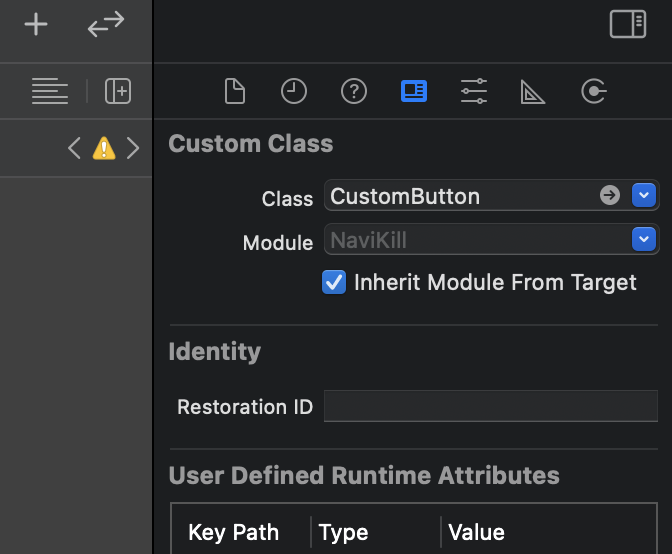Click the yellow warning issue icon
Screen dimensions: 672x554
click(104, 149)
